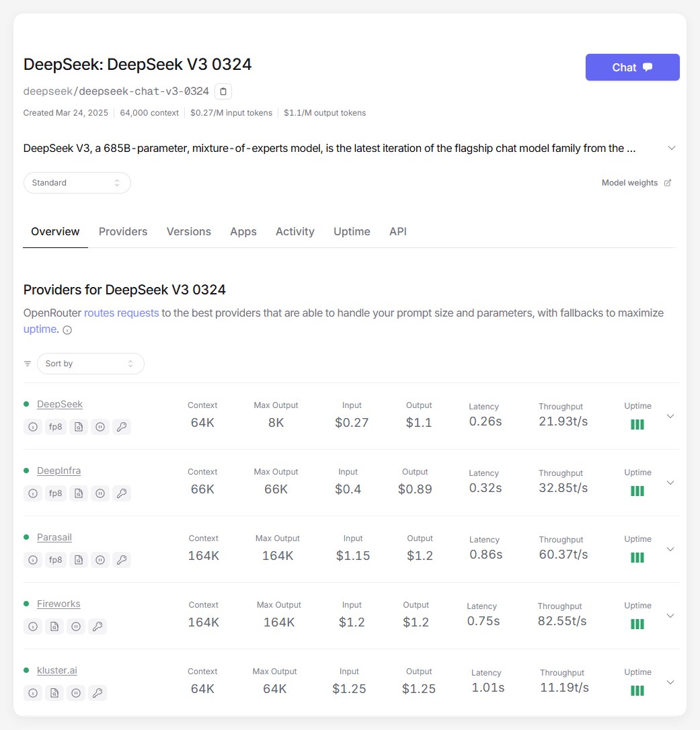Open the Sort by dropdown

coord(90,364)
